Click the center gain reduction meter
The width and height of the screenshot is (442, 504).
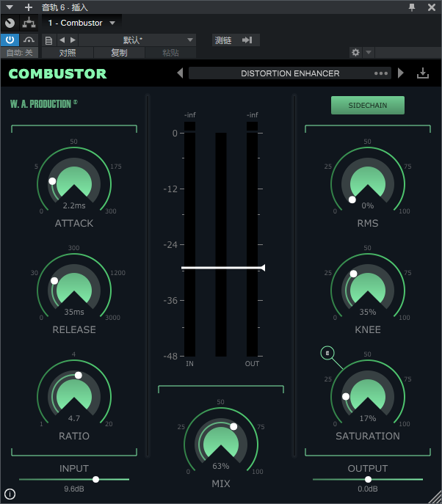point(221,244)
